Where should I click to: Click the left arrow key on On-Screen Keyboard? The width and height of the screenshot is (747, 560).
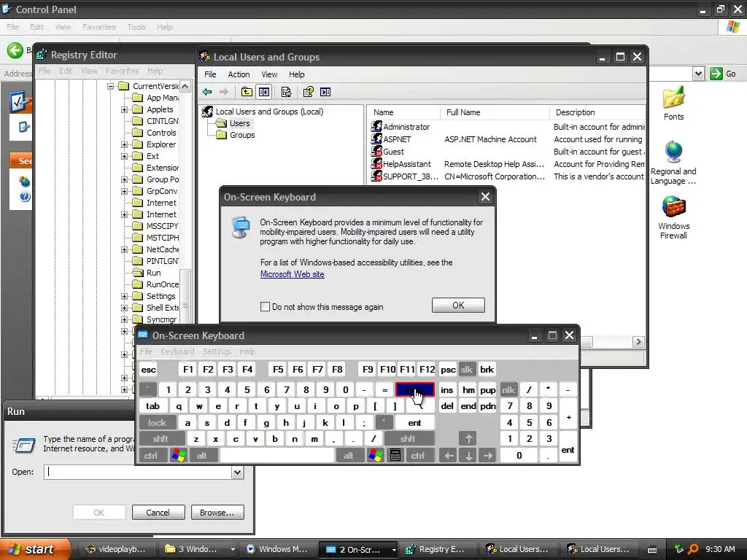click(449, 456)
